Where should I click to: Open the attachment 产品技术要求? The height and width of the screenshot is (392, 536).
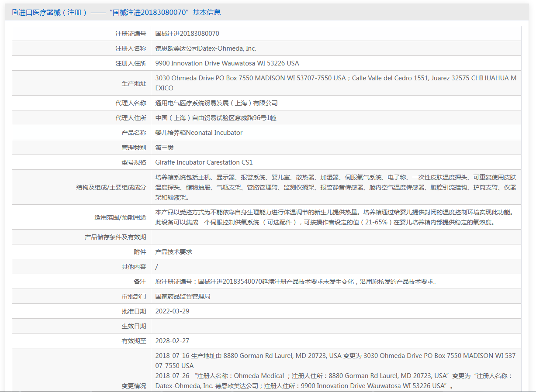coord(174,252)
